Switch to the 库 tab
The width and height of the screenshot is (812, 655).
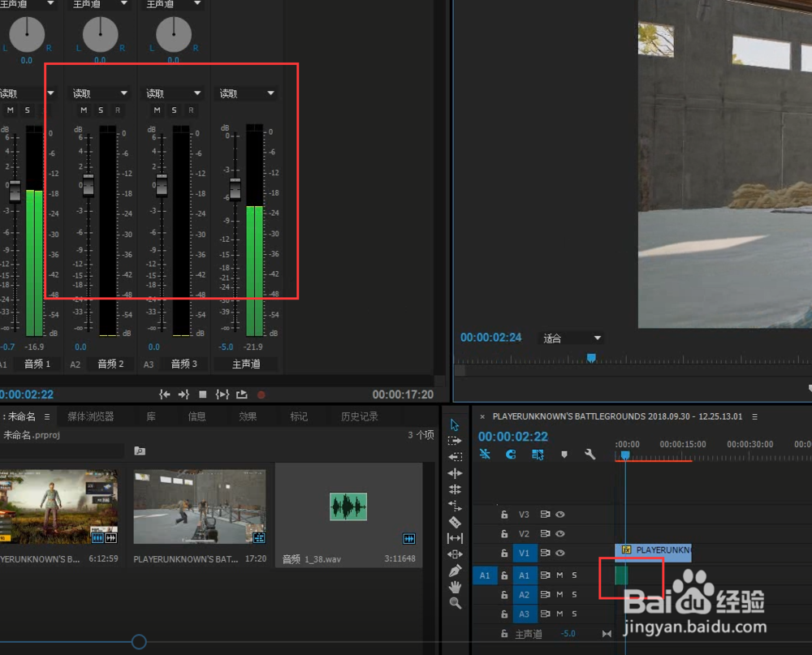pyautogui.click(x=151, y=416)
